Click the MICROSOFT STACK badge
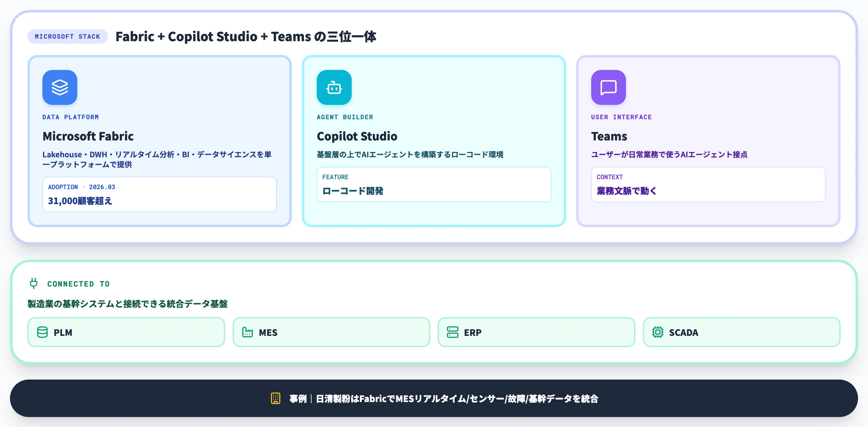 click(x=67, y=37)
